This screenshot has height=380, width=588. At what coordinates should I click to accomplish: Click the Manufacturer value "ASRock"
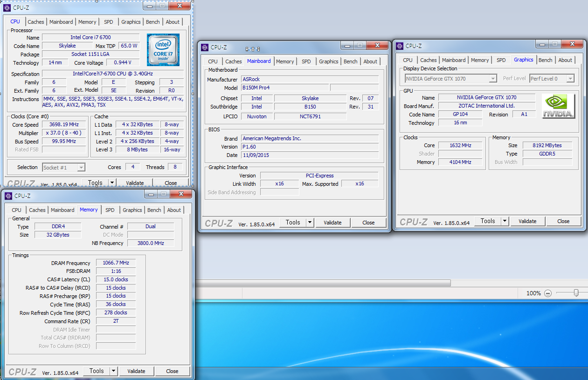coord(310,80)
